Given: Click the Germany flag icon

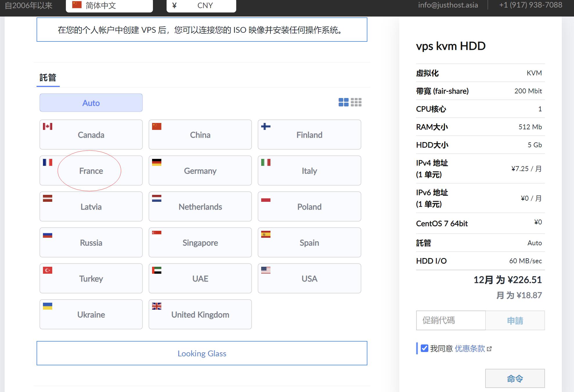Looking at the screenshot, I should click(x=157, y=162).
